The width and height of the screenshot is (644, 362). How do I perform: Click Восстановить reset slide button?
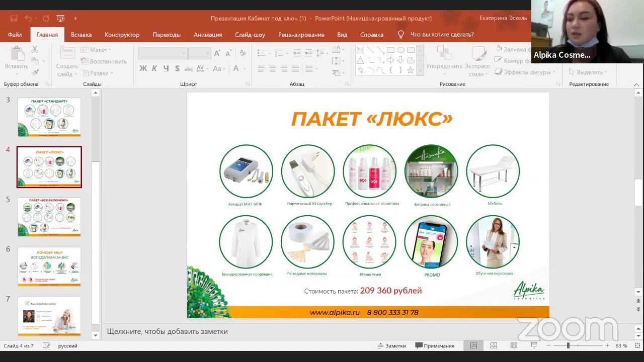tap(104, 61)
